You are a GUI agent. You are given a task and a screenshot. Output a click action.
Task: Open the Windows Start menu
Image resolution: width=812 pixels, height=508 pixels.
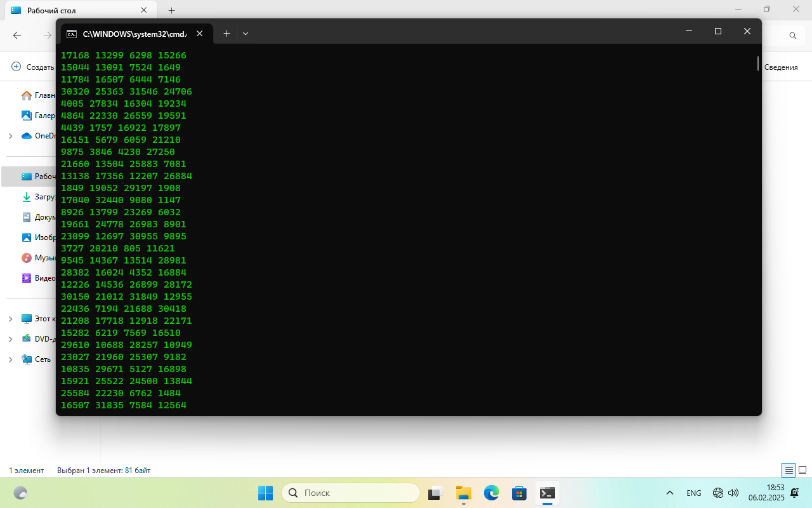coord(265,493)
